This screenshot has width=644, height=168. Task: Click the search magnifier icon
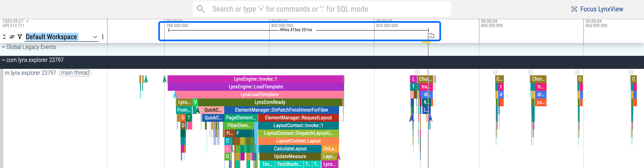click(201, 9)
